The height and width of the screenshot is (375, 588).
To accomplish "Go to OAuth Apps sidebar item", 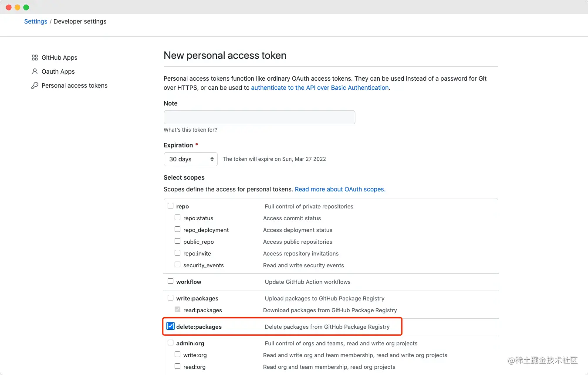I will (x=58, y=72).
